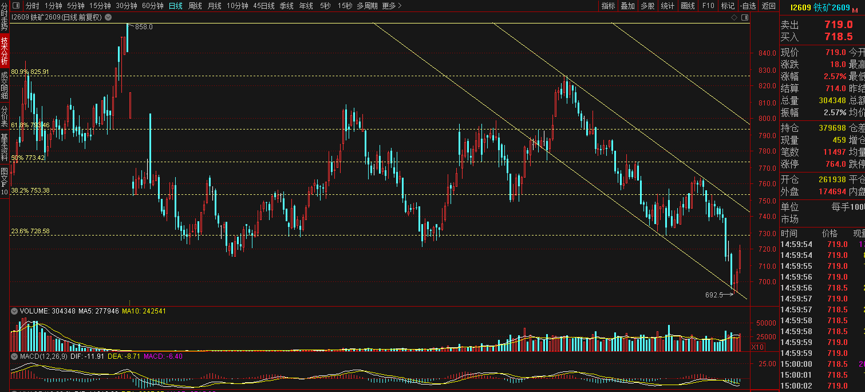Viewport: 865px width, 392px height.
Task: Select the 日线 daily period
Action: coord(175,6)
